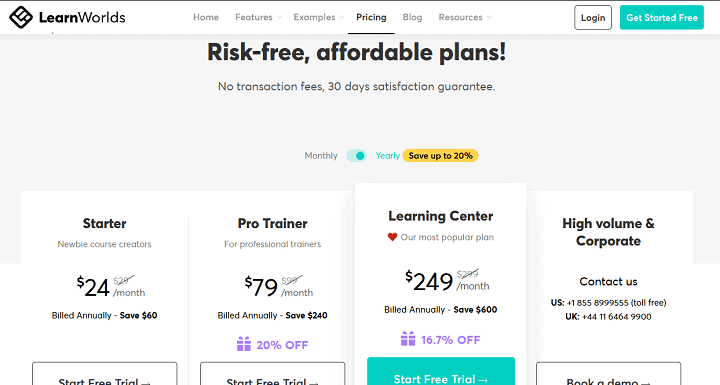Click the LearnWorlds logo icon
This screenshot has height=385, width=720.
[21, 17]
